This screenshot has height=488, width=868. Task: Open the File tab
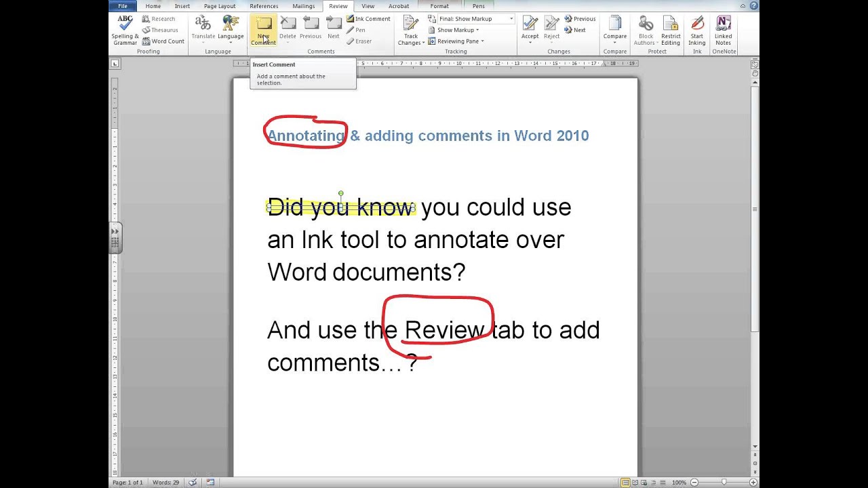click(123, 6)
